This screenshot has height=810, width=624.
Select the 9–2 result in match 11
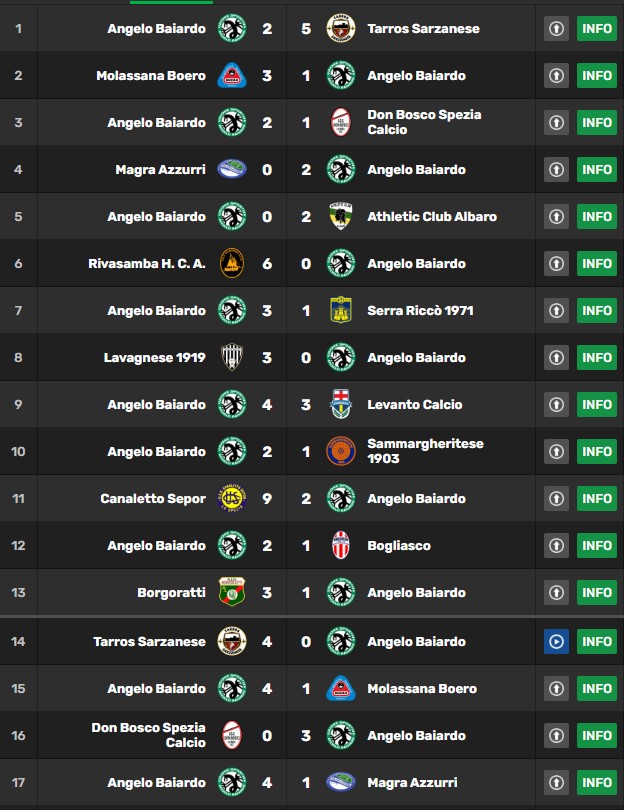point(286,499)
